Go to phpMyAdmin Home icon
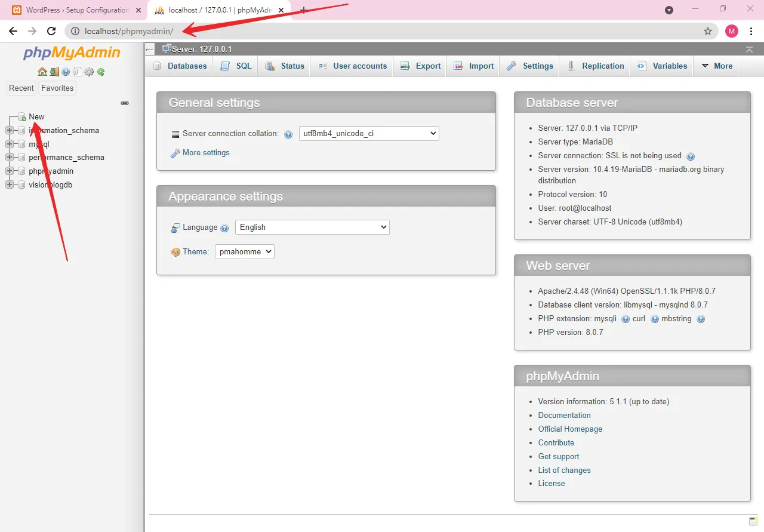This screenshot has height=532, width=764. coord(42,72)
